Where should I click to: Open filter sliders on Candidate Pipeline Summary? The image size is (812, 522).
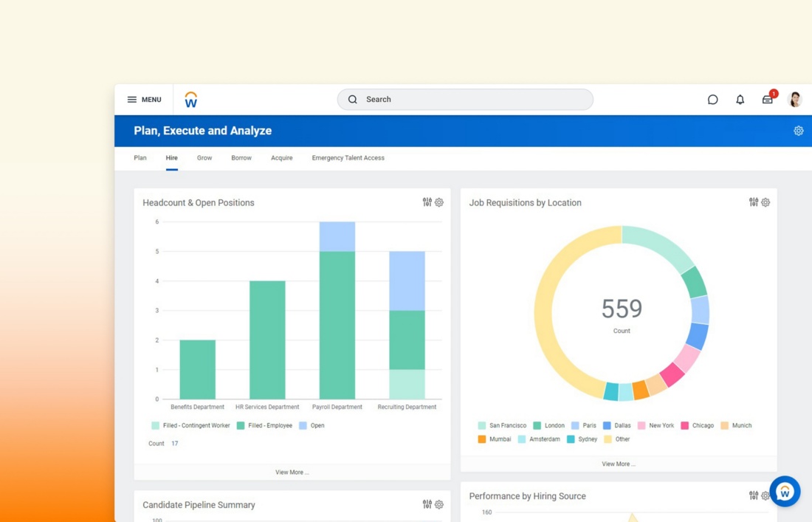427,504
